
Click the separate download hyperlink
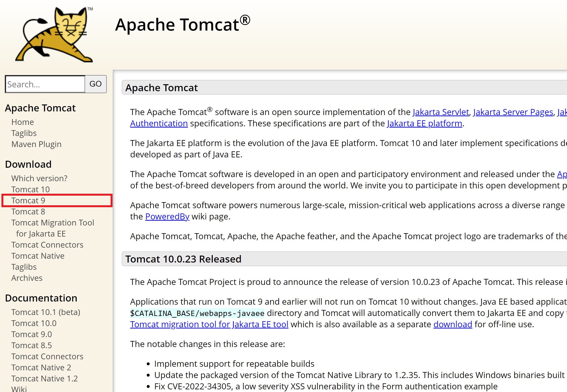[453, 324]
